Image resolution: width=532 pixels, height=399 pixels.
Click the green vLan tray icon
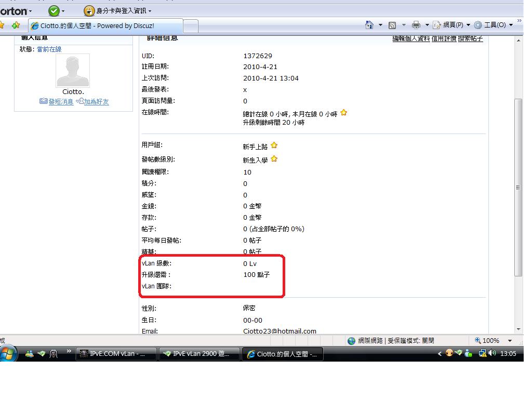coord(458,353)
